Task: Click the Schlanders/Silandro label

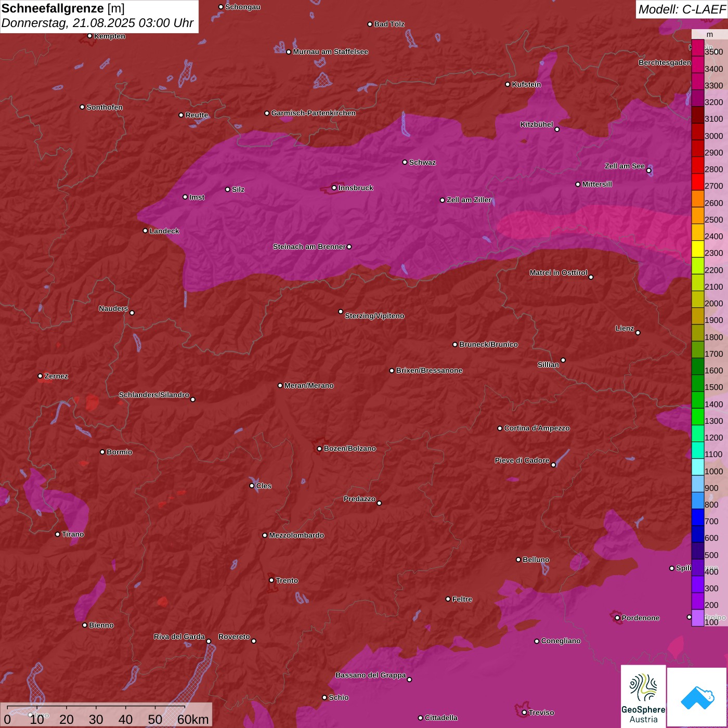Action: [154, 395]
